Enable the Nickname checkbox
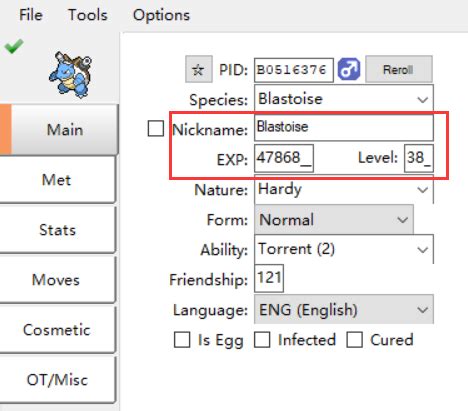468x411 pixels. 156,129
